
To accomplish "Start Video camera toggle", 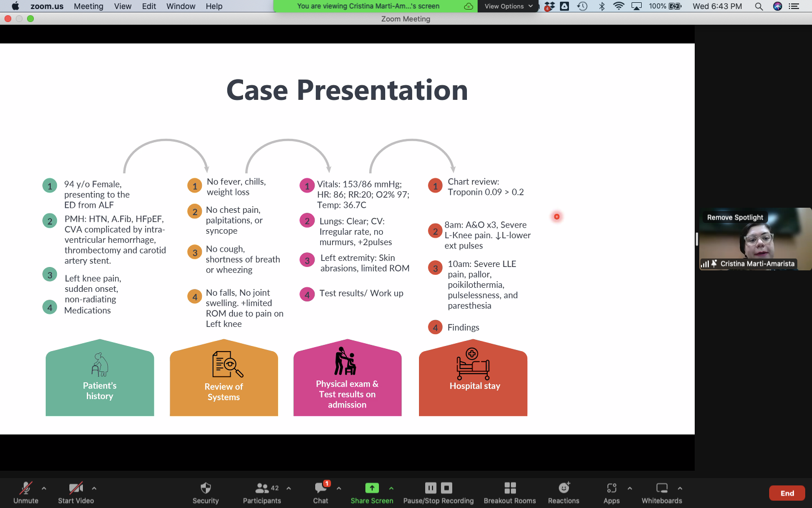I will click(76, 492).
